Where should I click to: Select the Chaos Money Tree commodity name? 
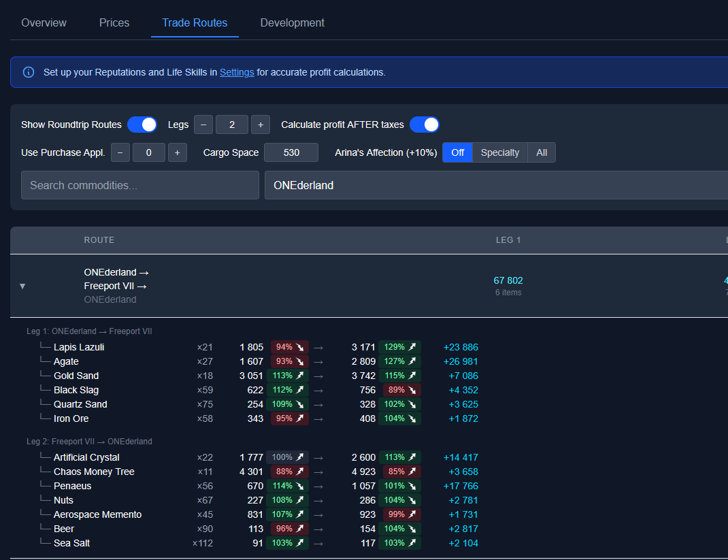[x=94, y=472]
